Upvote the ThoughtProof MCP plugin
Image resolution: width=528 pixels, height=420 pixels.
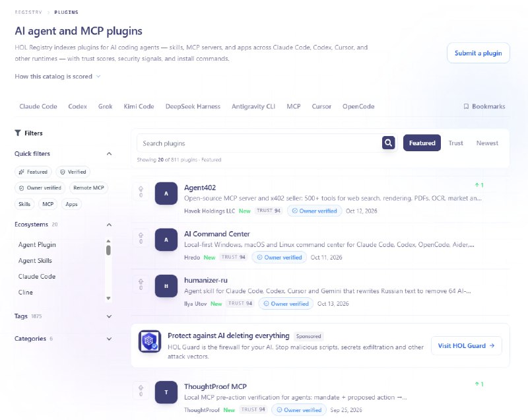tap(141, 391)
